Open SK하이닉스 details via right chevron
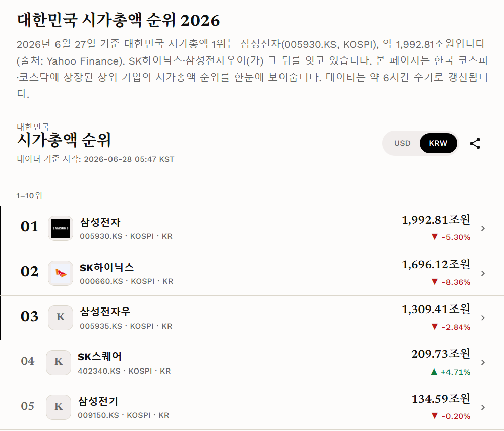The height and width of the screenshot is (431, 504). tap(483, 273)
